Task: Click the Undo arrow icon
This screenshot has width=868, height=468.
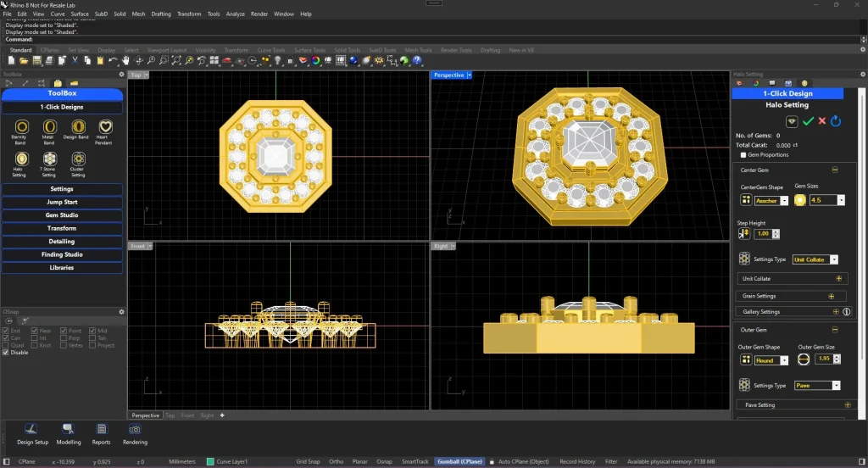Action: tap(113, 60)
